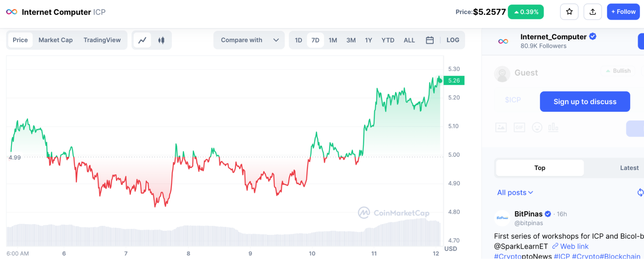Screen dimensions: 644x259
Task: Click the Internet Computer infinity logo in header
Action: coord(12,12)
